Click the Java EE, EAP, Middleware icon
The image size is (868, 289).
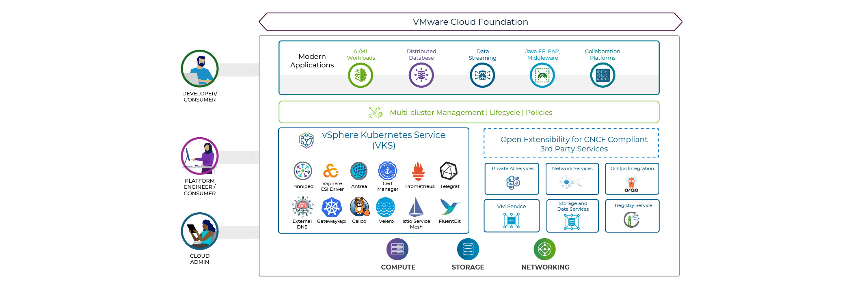point(542,75)
